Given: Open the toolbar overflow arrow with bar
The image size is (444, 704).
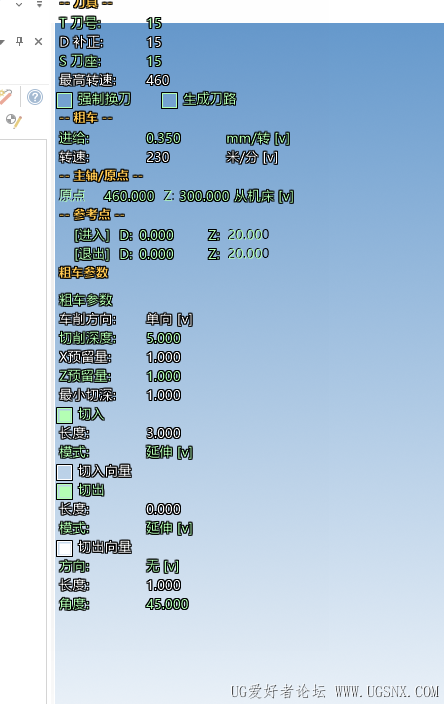Looking at the screenshot, I should 40,4.
